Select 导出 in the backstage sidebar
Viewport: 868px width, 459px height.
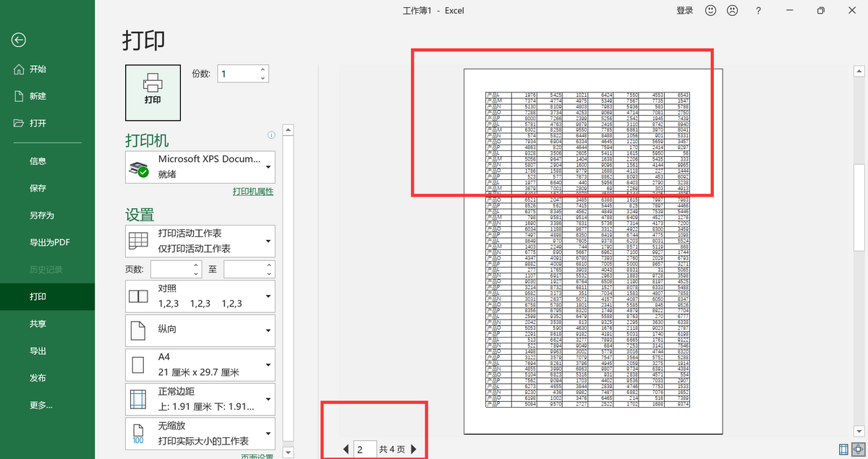tap(47, 351)
